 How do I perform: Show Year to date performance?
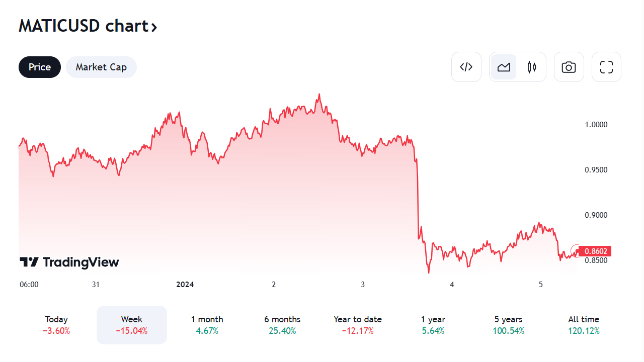coord(358,325)
